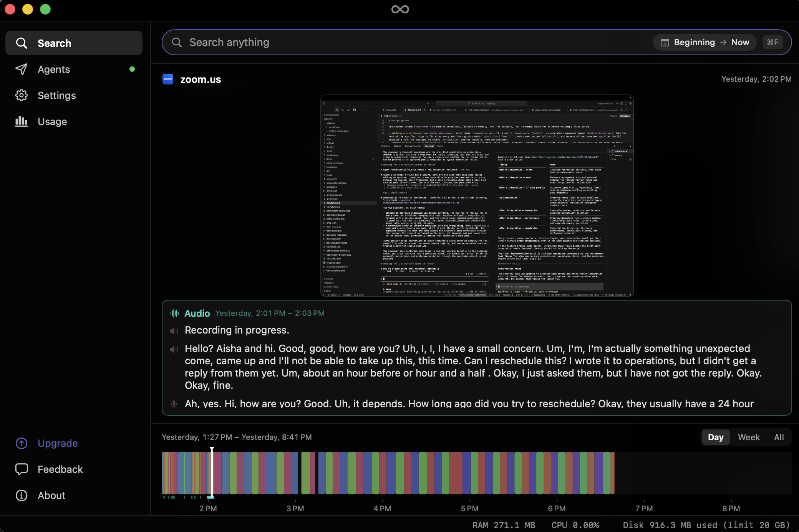Open the Search sidebar item
The height and width of the screenshot is (532, 799).
point(74,43)
